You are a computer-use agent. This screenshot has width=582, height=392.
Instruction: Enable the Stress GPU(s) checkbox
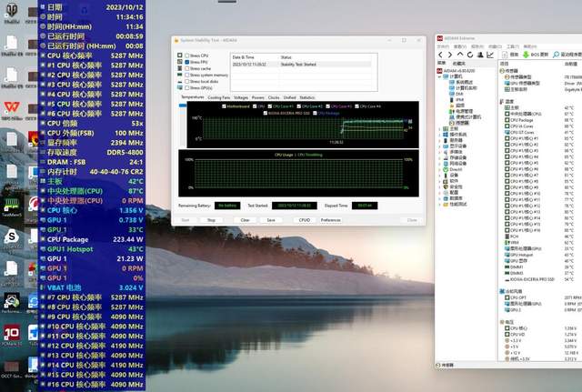[187, 88]
